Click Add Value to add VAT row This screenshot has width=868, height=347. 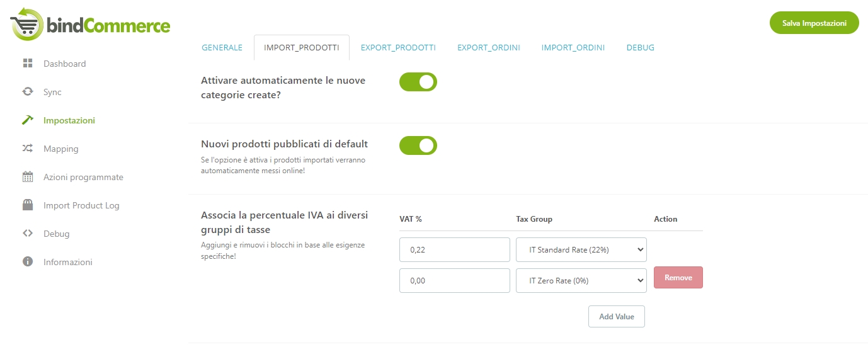[616, 317]
